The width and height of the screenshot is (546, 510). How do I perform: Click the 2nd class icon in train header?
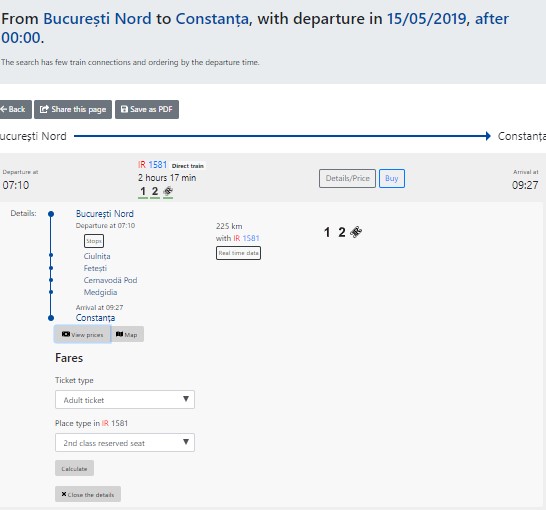pos(155,192)
